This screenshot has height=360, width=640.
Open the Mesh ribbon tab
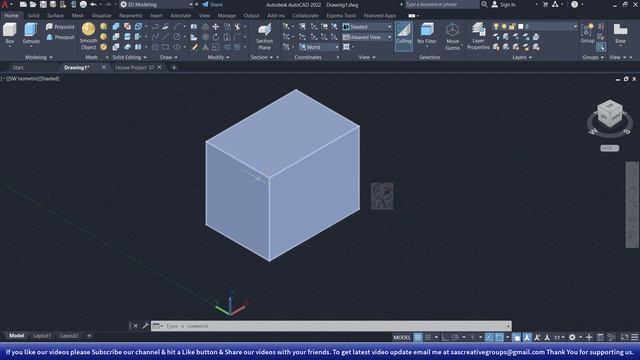point(78,16)
